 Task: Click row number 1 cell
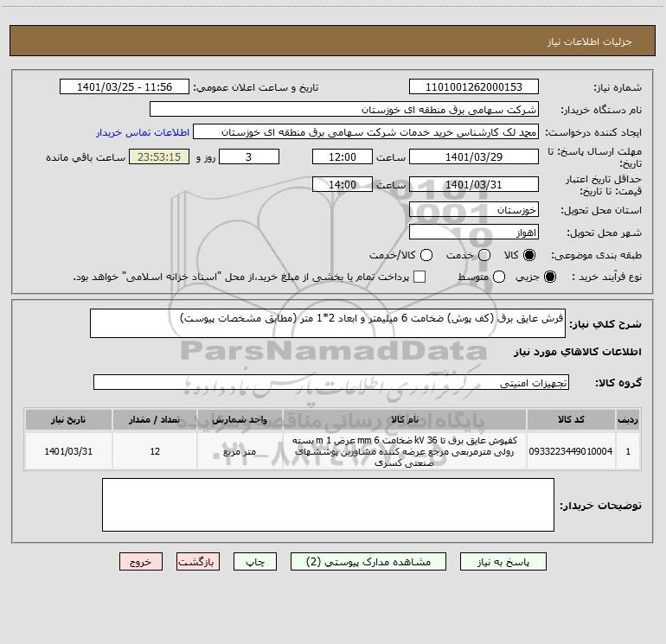[x=628, y=451]
